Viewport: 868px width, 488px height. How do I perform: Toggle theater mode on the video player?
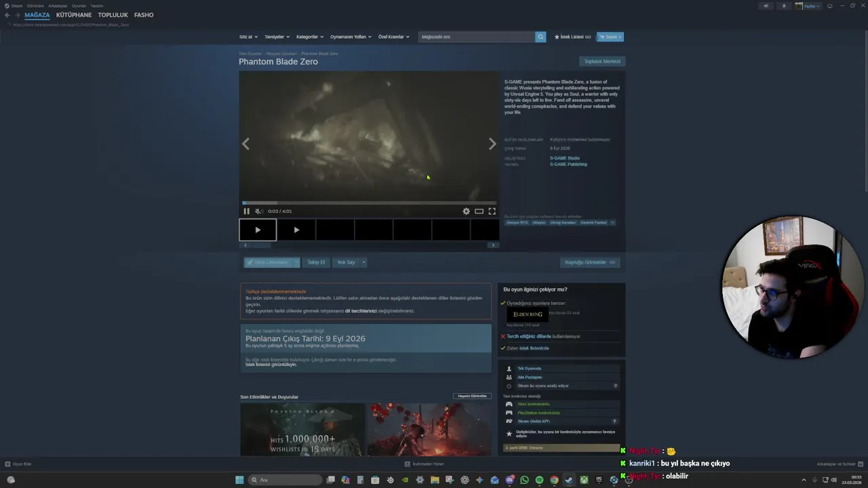[479, 211]
